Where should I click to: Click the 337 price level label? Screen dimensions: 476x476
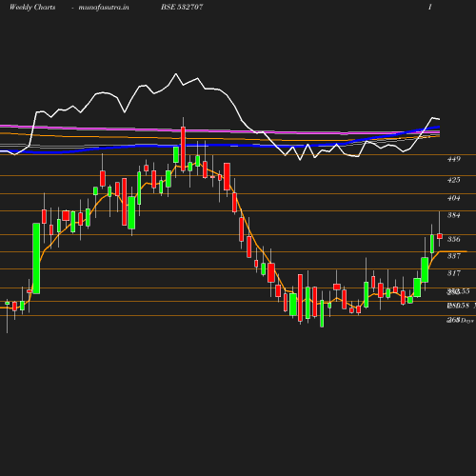(454, 256)
